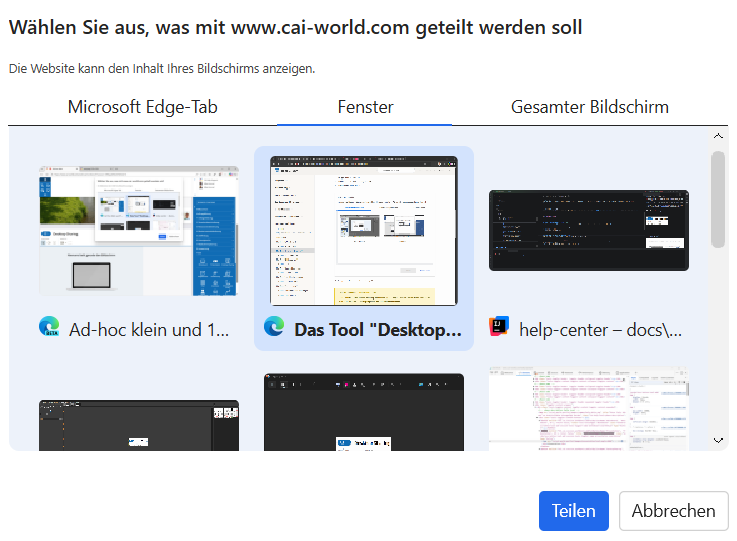
Task: Click the window list scrollbar thumb
Action: tap(718, 198)
